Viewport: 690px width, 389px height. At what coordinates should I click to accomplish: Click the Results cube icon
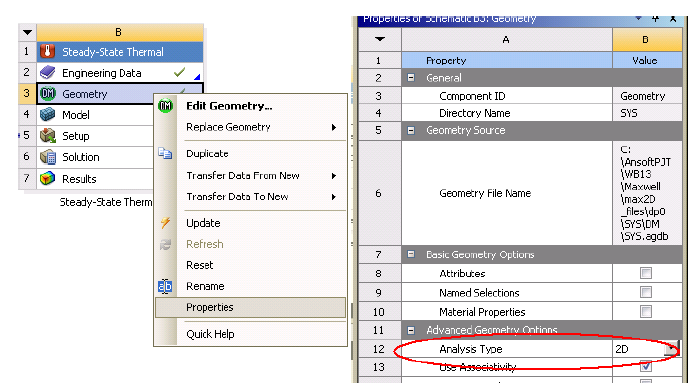(x=48, y=178)
